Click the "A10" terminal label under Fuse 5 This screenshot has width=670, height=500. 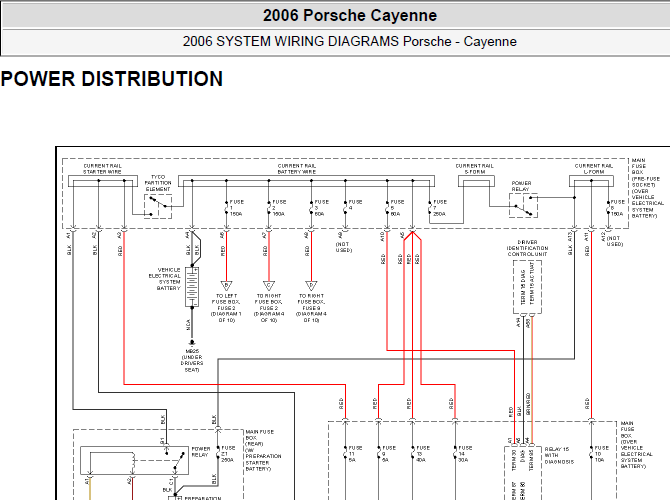[382, 237]
